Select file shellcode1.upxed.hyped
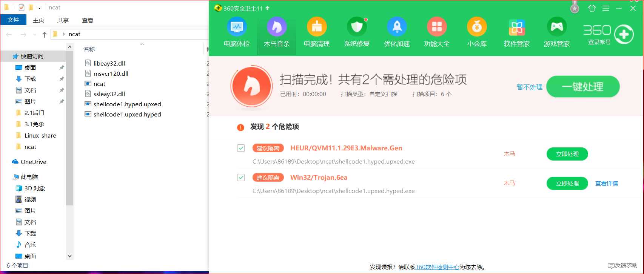The image size is (644, 274). pyautogui.click(x=127, y=114)
